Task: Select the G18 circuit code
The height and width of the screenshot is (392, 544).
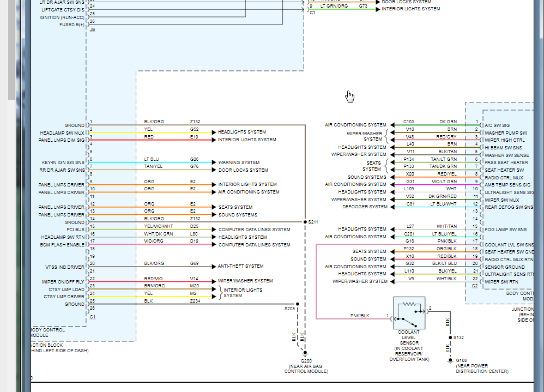Action: (x=410, y=241)
